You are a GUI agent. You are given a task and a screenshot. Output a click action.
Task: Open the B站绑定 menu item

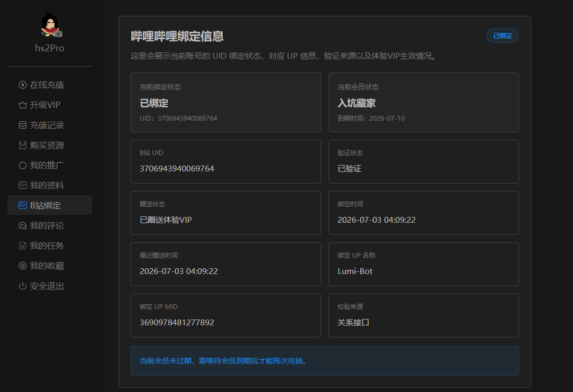click(x=50, y=205)
